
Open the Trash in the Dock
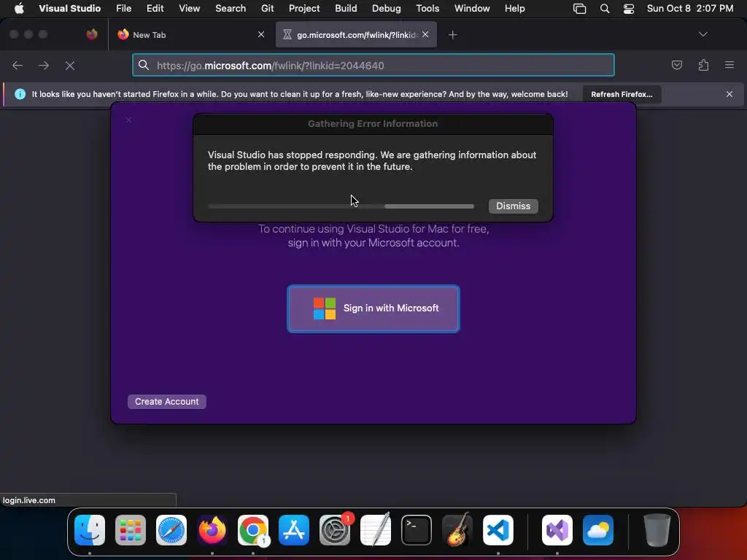coord(657,530)
